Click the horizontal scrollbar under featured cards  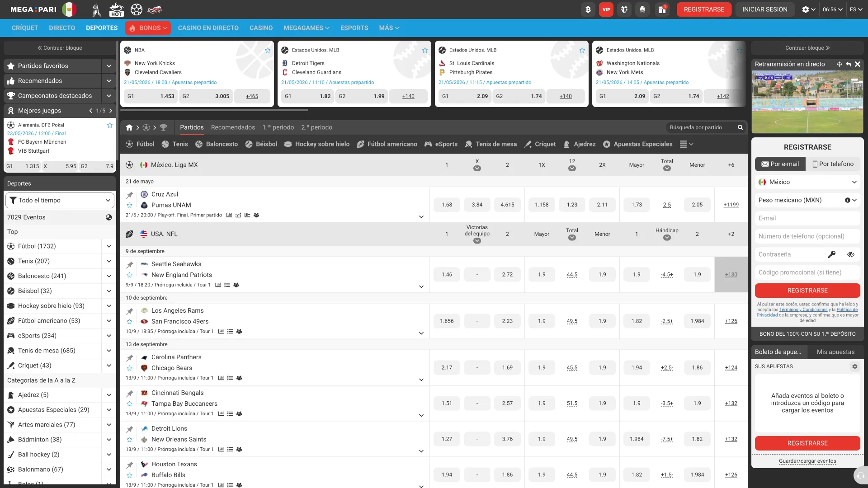click(214, 110)
